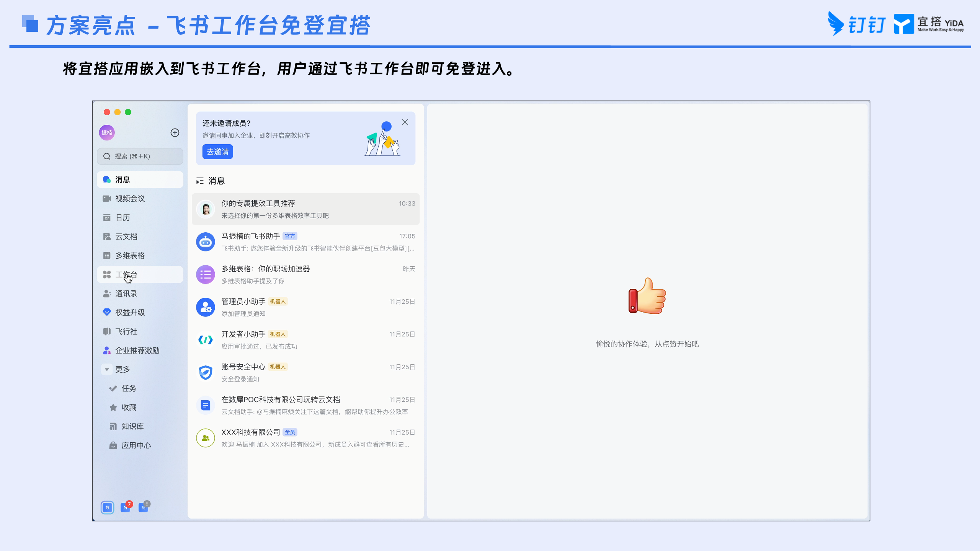Open 工作台 workbench in the sidebar
The image size is (980, 551).
click(x=140, y=274)
